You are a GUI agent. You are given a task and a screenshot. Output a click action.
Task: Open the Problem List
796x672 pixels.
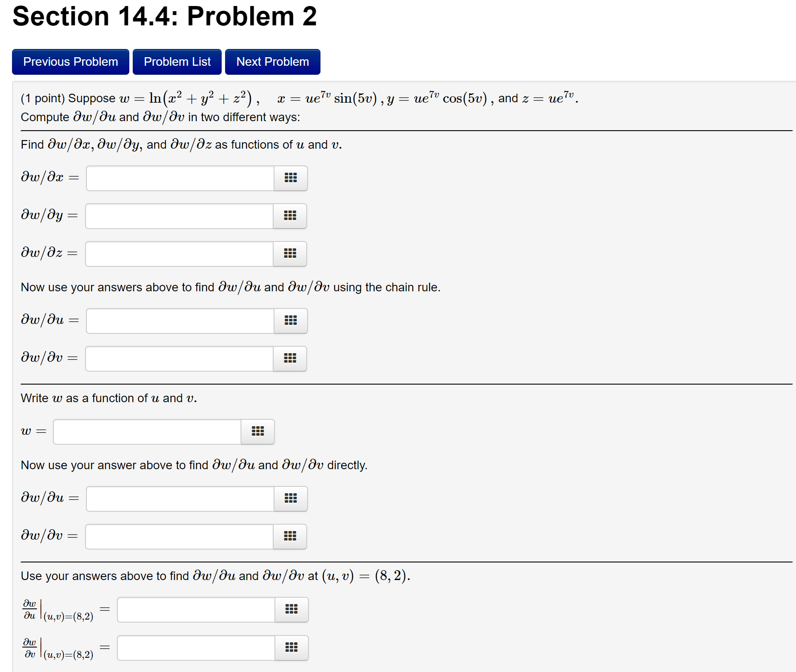tap(177, 61)
